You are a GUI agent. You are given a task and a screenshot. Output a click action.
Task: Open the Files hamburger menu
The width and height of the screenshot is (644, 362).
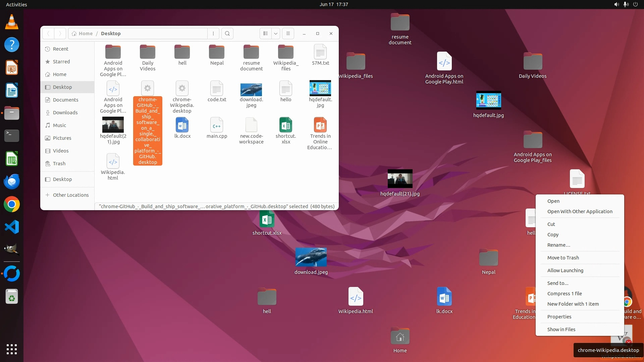point(288,34)
